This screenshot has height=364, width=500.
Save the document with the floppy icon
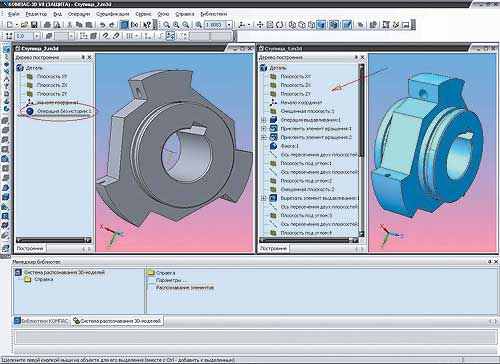[34, 25]
